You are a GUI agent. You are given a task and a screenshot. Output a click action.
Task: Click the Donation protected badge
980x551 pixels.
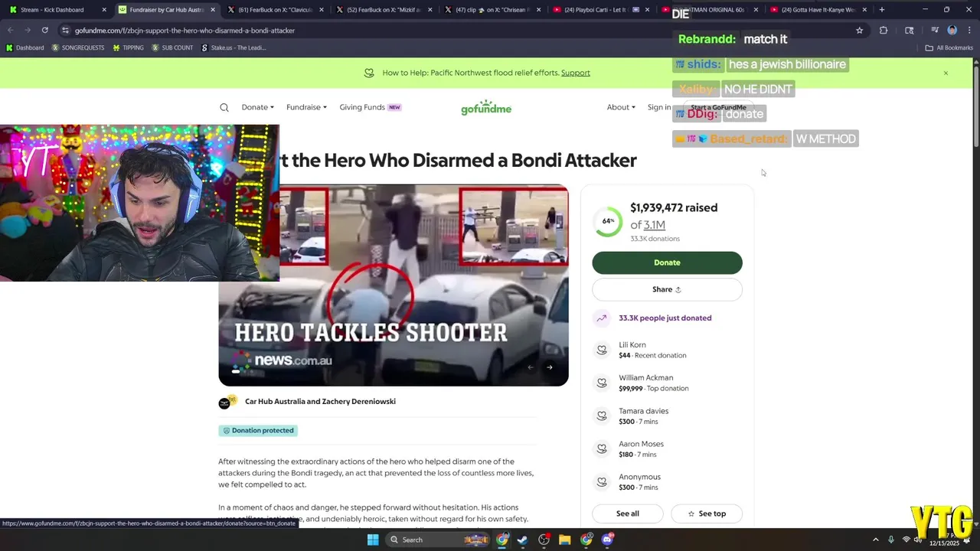coord(258,431)
